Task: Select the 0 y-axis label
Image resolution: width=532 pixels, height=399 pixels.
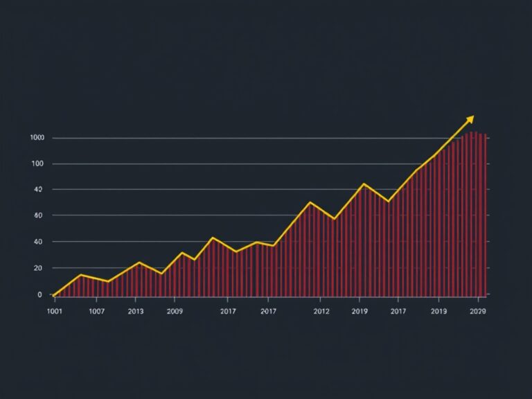Action: point(40,294)
